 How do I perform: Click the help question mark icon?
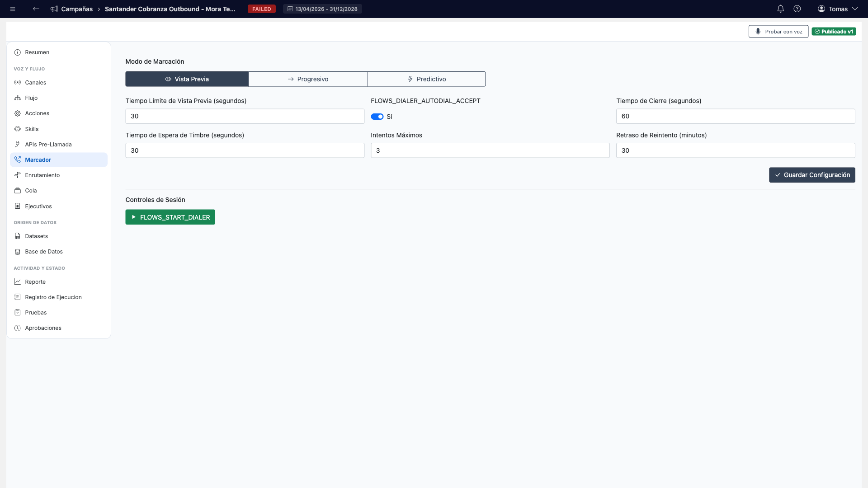pyautogui.click(x=797, y=9)
